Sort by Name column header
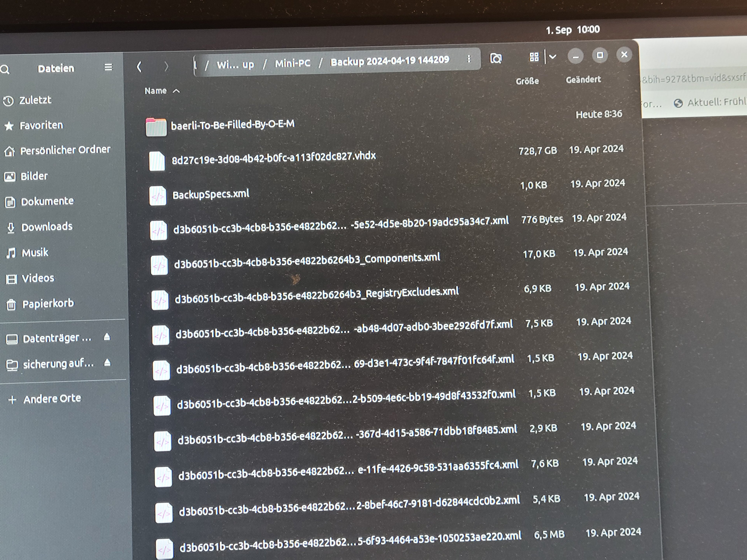This screenshot has height=560, width=747. pyautogui.click(x=156, y=91)
